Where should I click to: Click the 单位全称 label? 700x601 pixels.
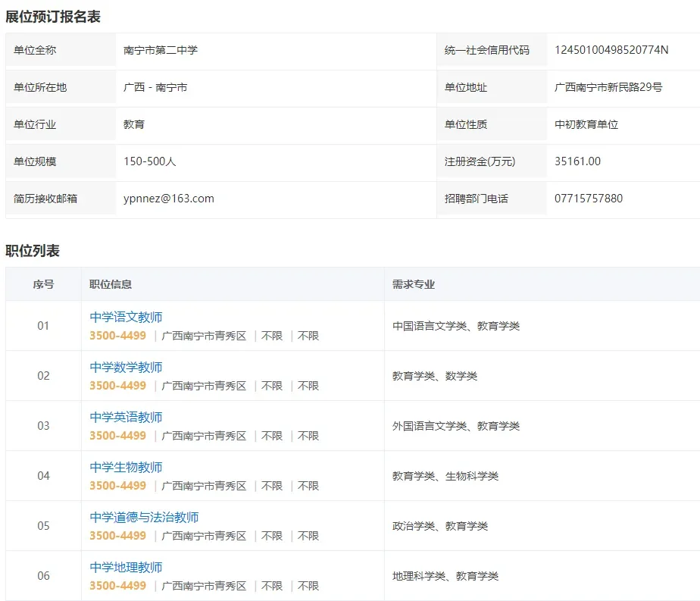(x=35, y=50)
